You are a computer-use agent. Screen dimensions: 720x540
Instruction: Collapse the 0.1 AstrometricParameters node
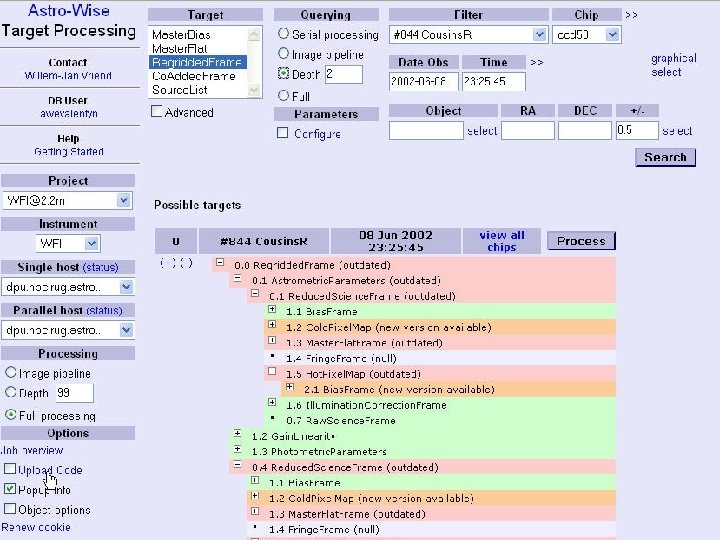click(x=237, y=278)
